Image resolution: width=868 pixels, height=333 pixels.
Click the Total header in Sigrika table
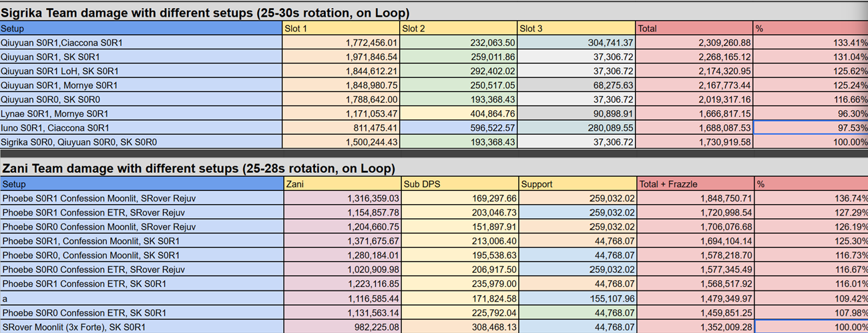694,29
